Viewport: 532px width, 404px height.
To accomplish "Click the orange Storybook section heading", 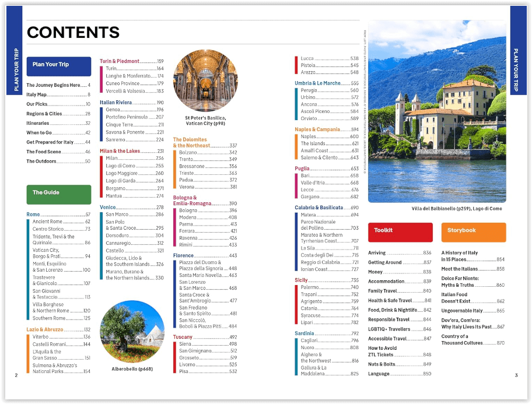I will pos(473,231).
